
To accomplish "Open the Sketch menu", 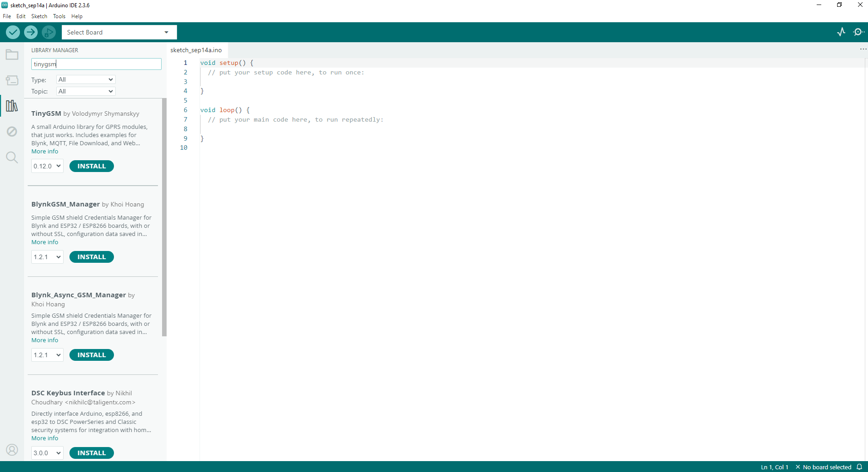I will pos(39,16).
